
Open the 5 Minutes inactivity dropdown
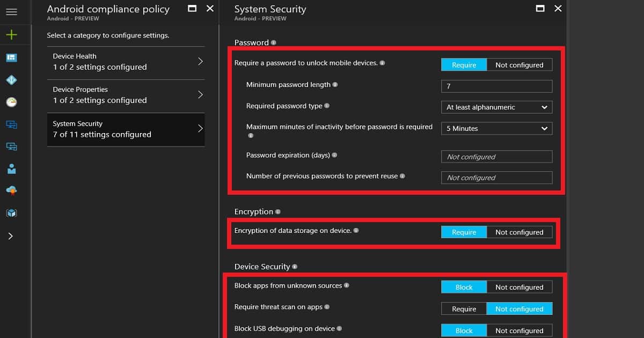[496, 129]
